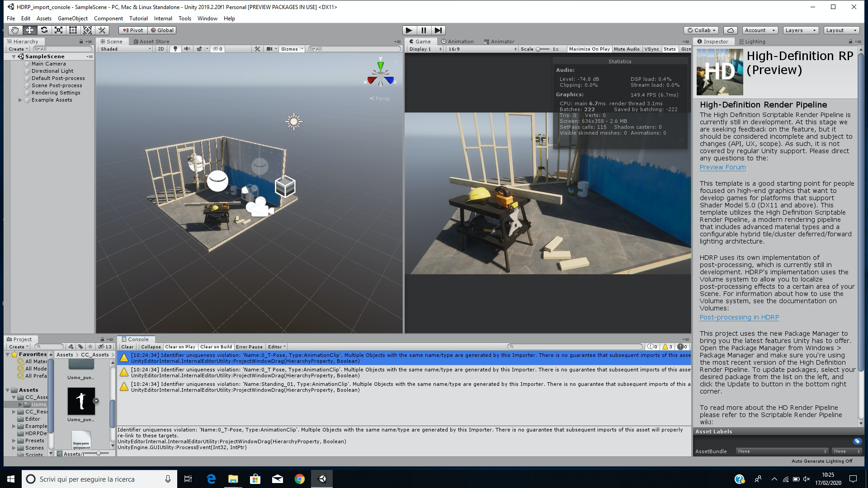Image resolution: width=868 pixels, height=488 pixels.
Task: Select the Scale tool
Action: point(58,30)
